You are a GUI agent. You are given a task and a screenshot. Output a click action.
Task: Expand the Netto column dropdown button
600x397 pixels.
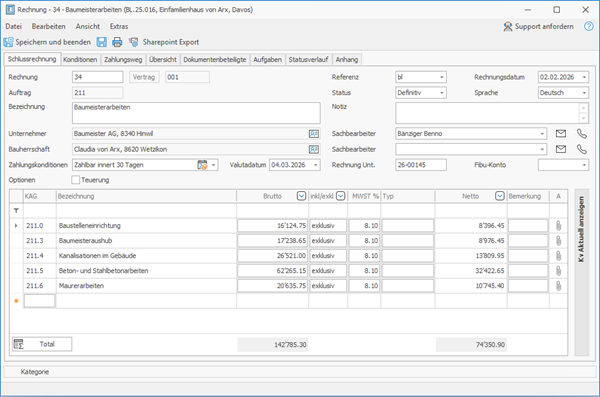[x=500, y=196]
